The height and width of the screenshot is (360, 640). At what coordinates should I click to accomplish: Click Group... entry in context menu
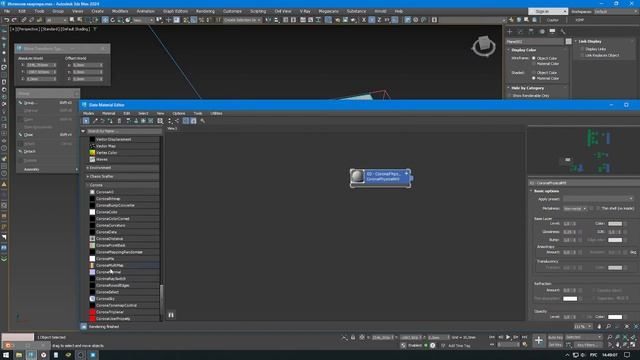(31, 103)
